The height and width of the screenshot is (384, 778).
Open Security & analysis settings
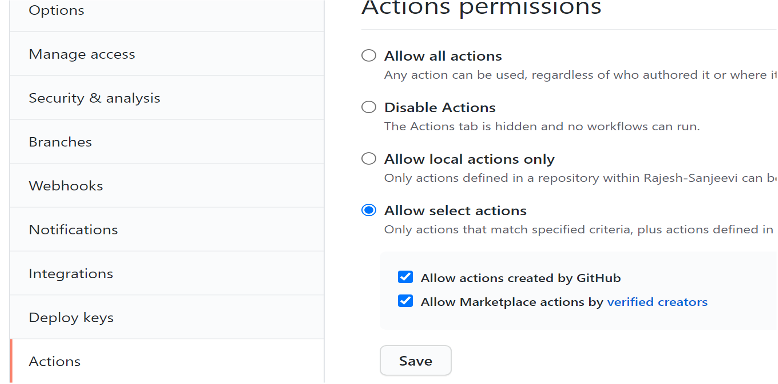[x=167, y=98]
